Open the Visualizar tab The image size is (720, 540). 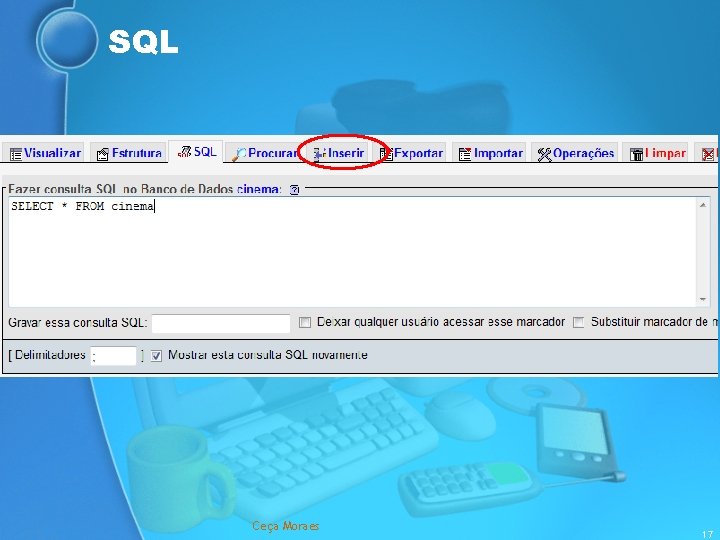(x=45, y=153)
